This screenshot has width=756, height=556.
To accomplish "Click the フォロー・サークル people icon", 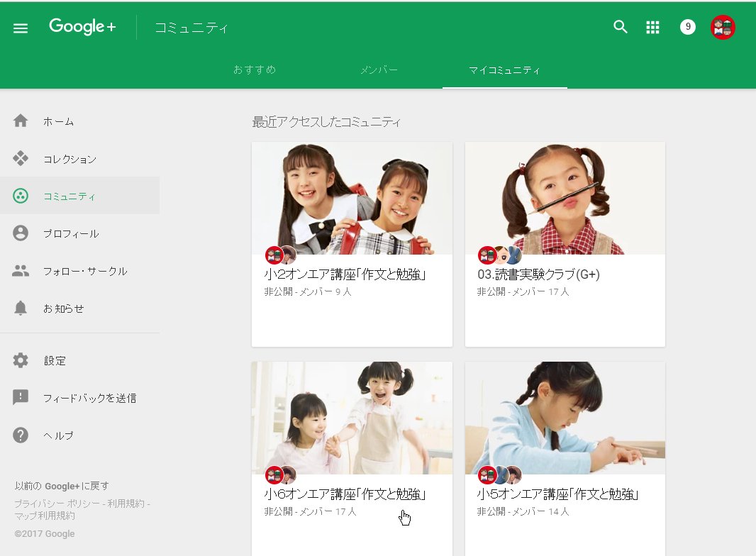I will click(x=21, y=270).
